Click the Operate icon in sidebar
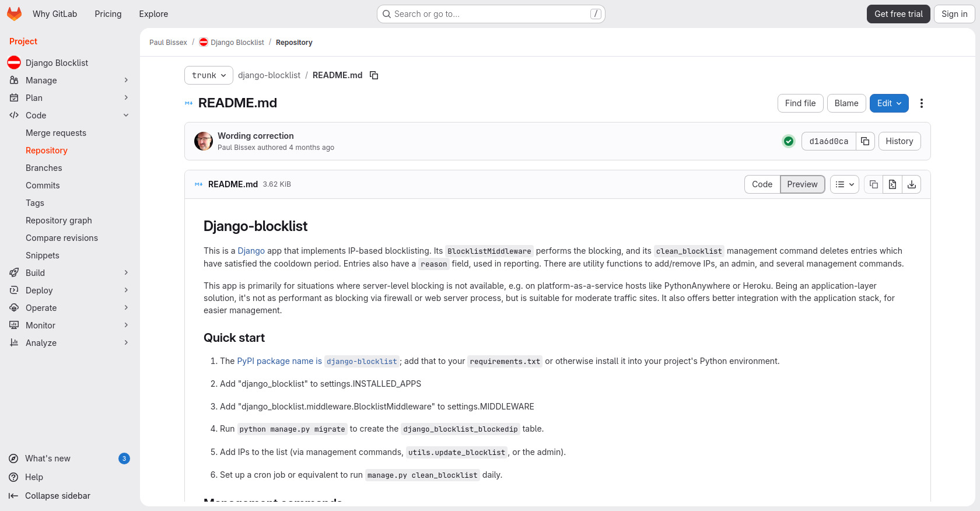The width and height of the screenshot is (980, 511). point(14,307)
